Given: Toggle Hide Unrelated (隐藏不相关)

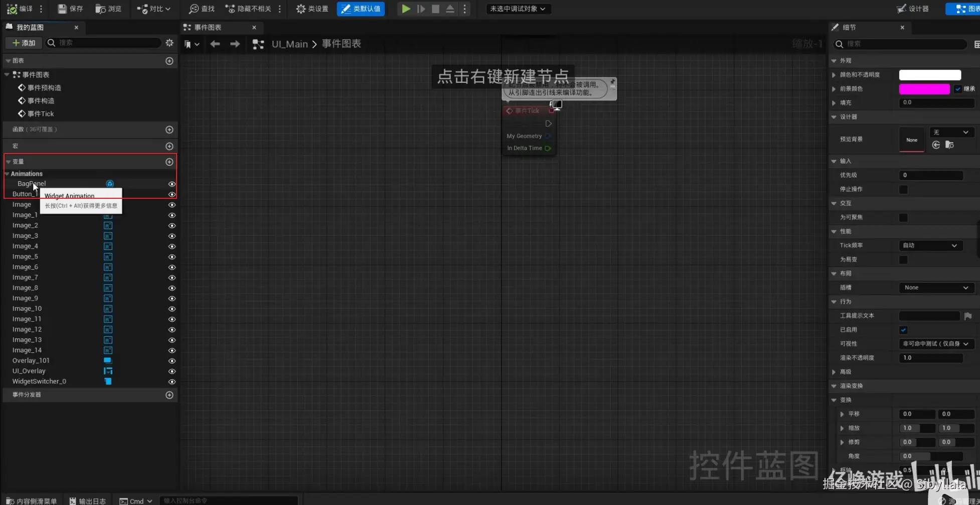Looking at the screenshot, I should (248, 9).
